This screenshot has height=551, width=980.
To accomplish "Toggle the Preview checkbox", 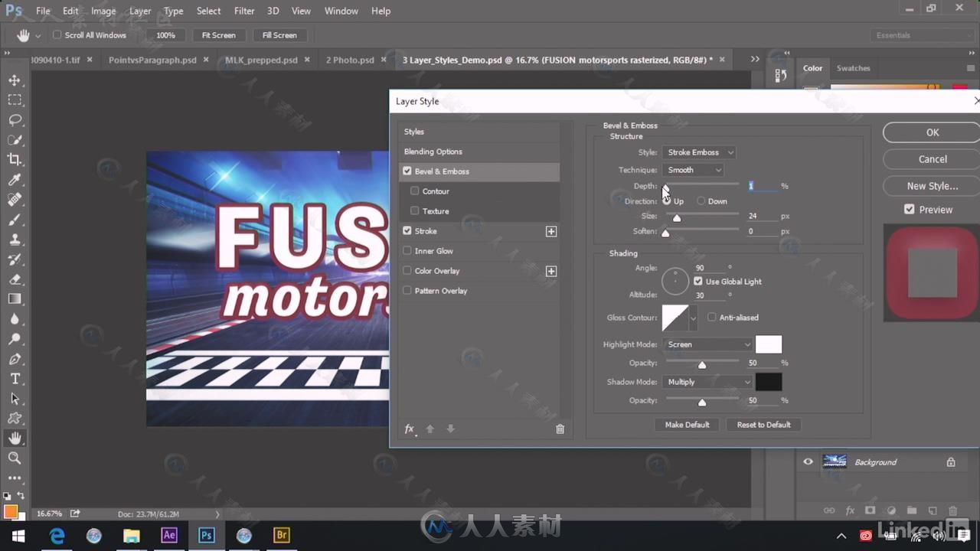I will (x=910, y=210).
